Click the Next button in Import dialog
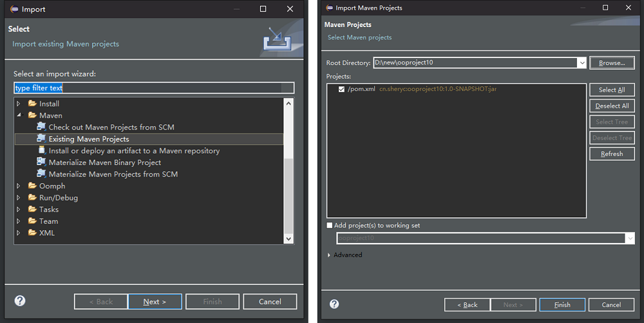644x323 pixels. pyautogui.click(x=155, y=301)
